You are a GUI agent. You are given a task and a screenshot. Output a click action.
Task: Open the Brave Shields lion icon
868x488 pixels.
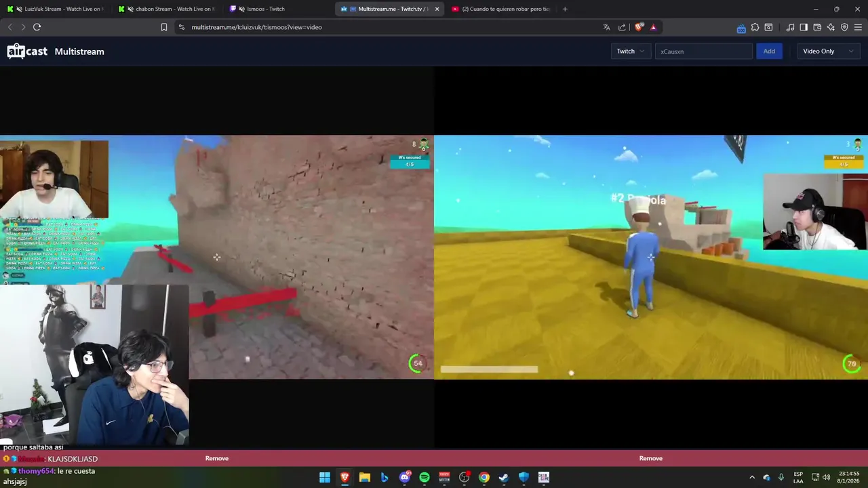point(639,27)
